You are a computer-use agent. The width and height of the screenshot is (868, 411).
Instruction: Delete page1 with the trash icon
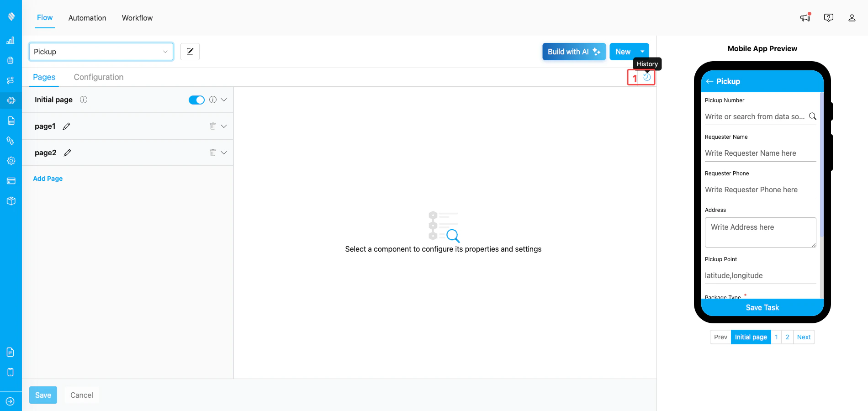click(x=212, y=126)
